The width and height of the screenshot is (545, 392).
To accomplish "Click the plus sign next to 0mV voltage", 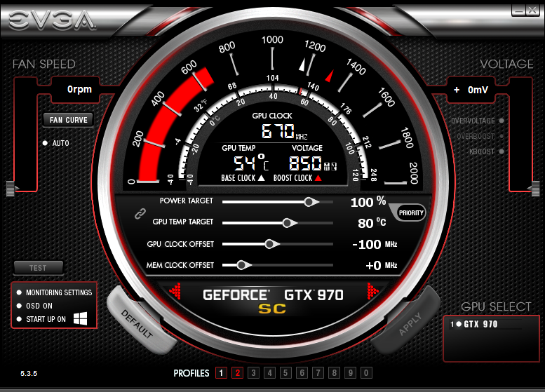I will 457,90.
